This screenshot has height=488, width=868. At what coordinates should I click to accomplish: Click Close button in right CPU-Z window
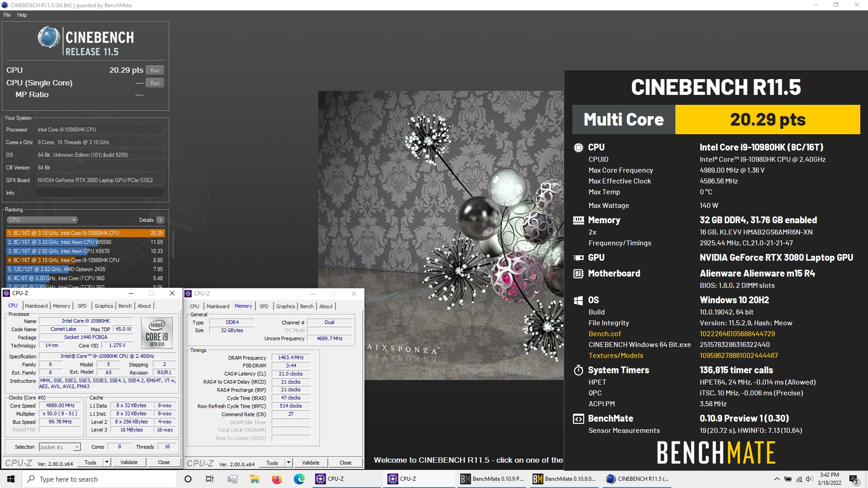(x=345, y=463)
